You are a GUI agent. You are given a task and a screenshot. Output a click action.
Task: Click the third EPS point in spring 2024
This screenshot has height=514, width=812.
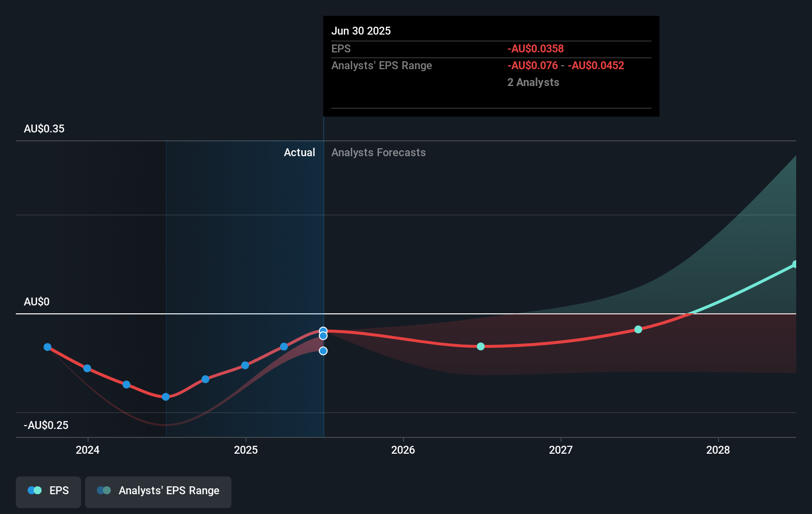pyautogui.click(x=126, y=385)
